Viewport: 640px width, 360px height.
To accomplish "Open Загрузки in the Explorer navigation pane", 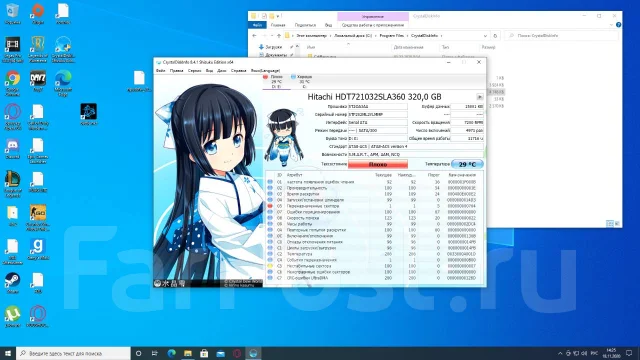I will [x=273, y=47].
